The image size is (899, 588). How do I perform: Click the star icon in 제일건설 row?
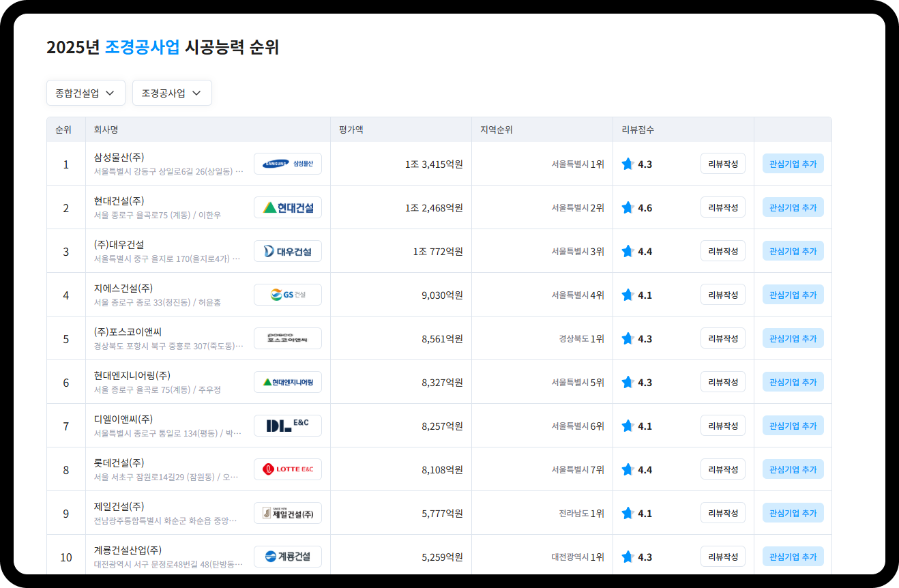(628, 513)
